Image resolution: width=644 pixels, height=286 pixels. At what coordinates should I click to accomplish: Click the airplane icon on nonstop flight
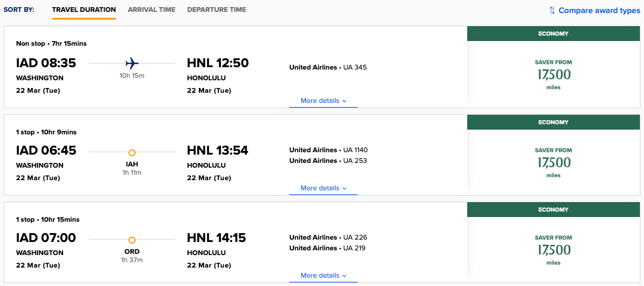(x=132, y=63)
